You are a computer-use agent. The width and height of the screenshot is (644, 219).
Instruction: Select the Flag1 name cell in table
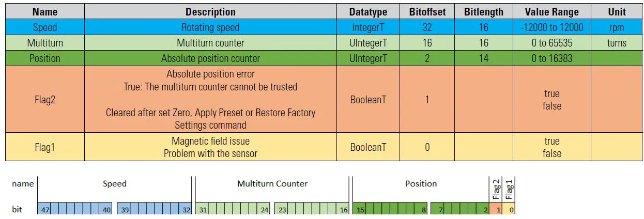tap(45, 147)
